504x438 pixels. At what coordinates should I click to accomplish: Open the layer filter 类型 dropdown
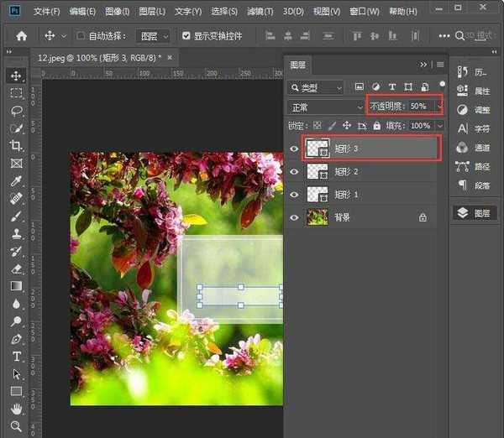coord(316,87)
